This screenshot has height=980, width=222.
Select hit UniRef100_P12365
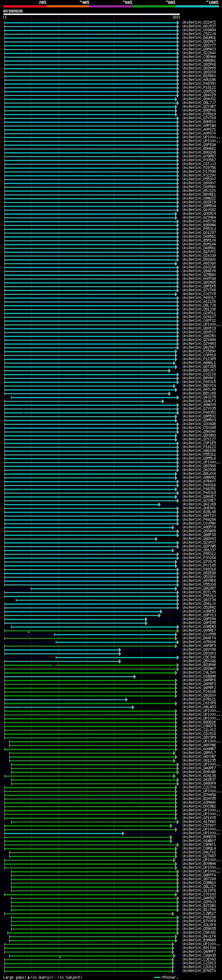(x=199, y=359)
